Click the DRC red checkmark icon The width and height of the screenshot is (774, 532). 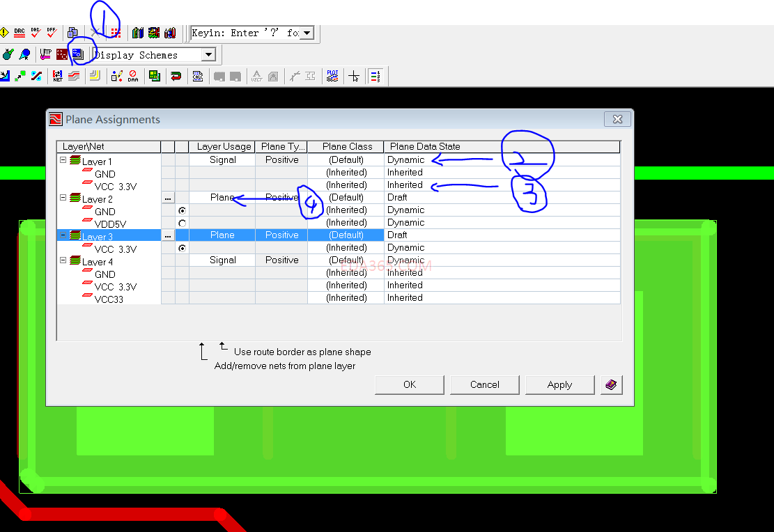pos(36,33)
